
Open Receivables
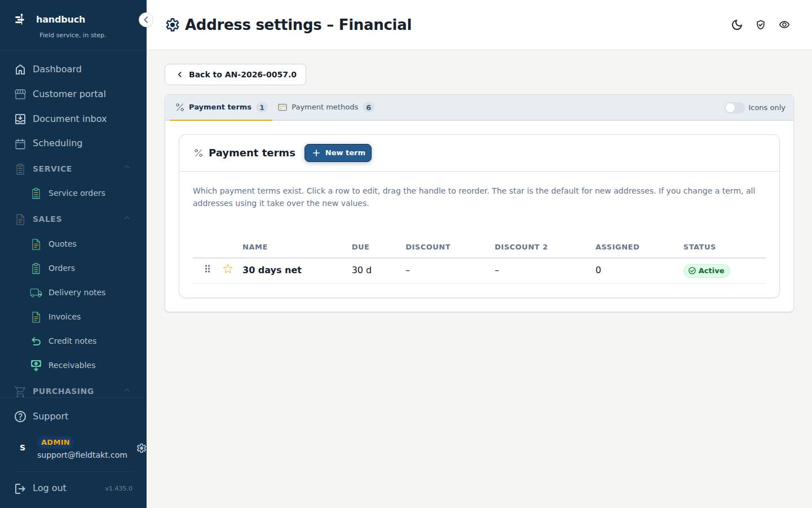[x=72, y=365]
